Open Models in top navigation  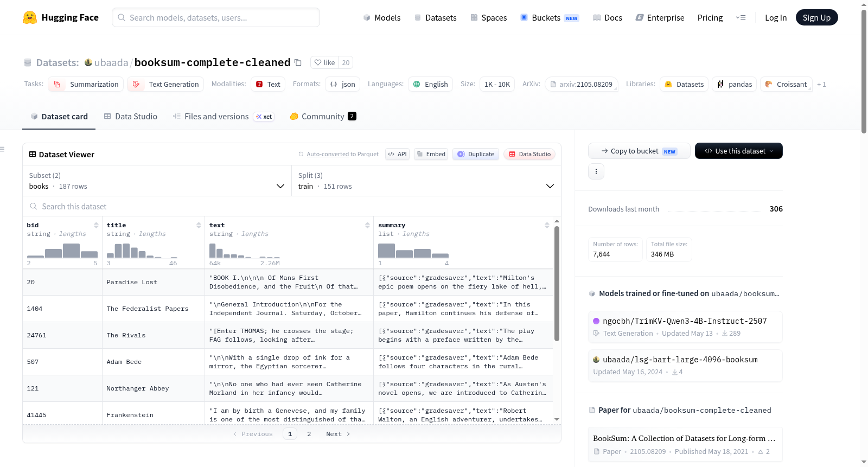[x=382, y=17]
